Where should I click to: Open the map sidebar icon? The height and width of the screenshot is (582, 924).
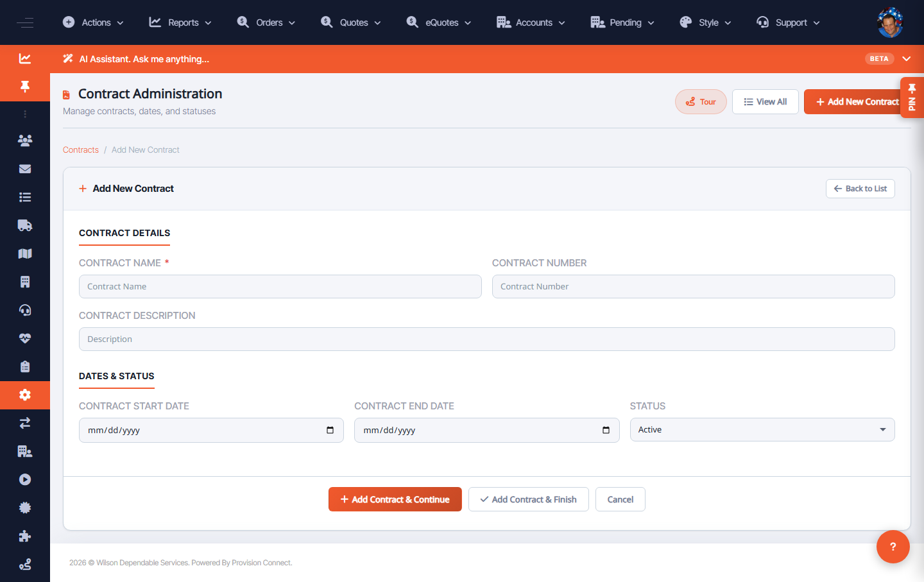[x=25, y=253]
